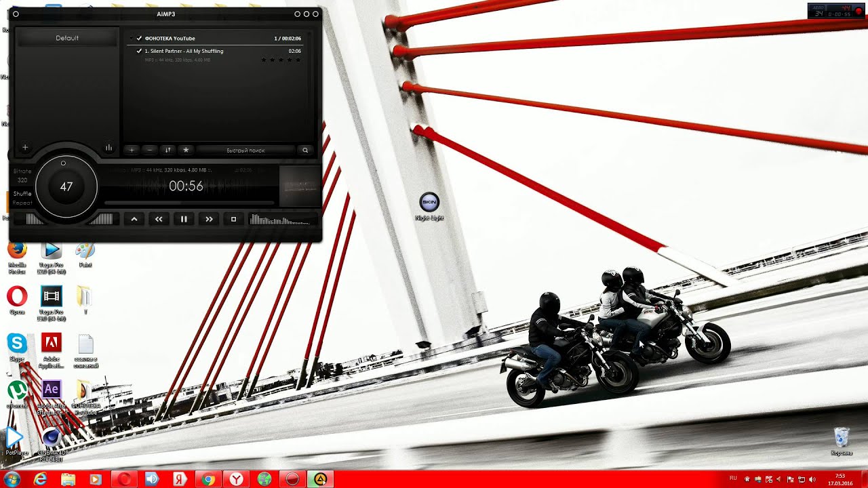
Task: Uncheck the ФОНОТЕКА YouTube group checkbox
Action: [x=139, y=39]
